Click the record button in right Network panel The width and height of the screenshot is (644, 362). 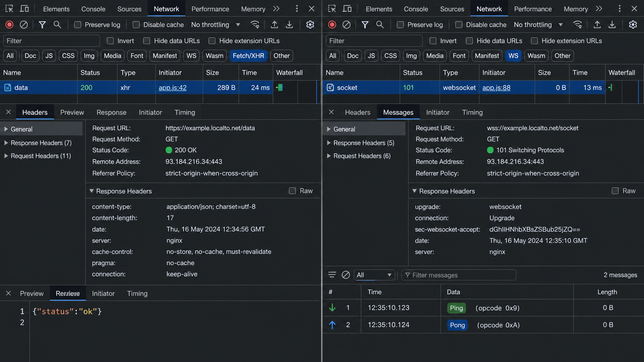pos(332,25)
